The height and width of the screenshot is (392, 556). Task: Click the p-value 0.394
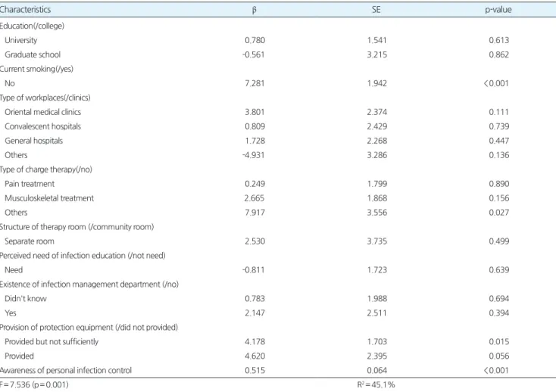coord(499,313)
